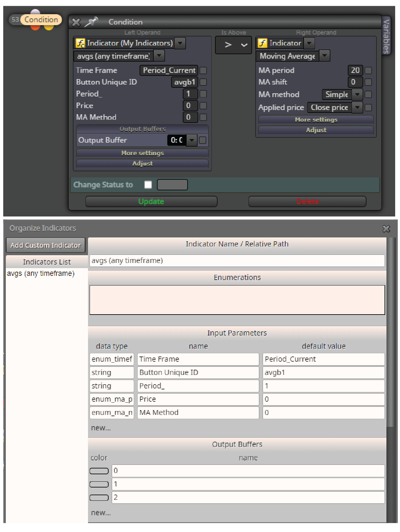The image size is (400, 532).
Task: Click the orange Condition block node
Action: click(x=41, y=20)
